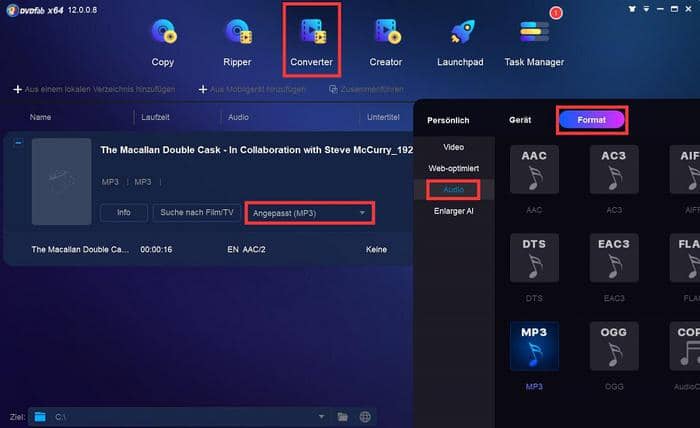Image resolution: width=700 pixels, height=428 pixels.
Task: Switch to the Gerät tab
Action: (x=520, y=120)
